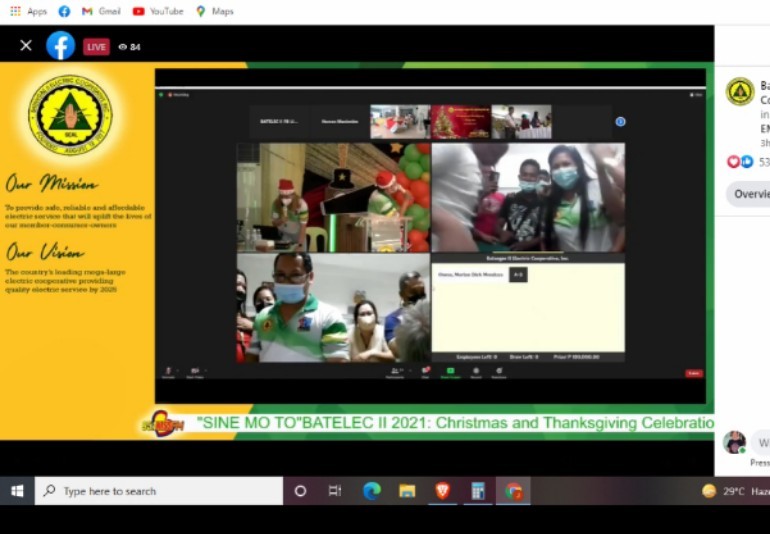Click your profile avatar beside the comment box

(734, 442)
